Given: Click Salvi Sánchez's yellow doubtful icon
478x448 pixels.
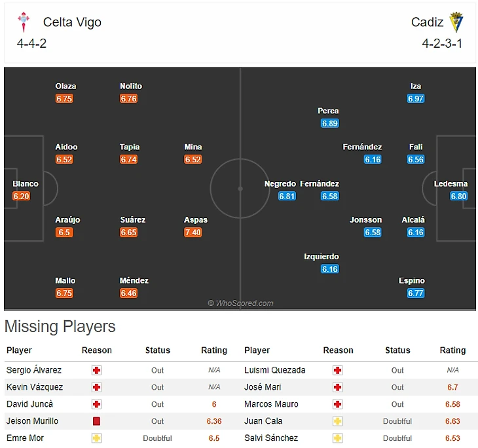Looking at the screenshot, I should pyautogui.click(x=338, y=438).
